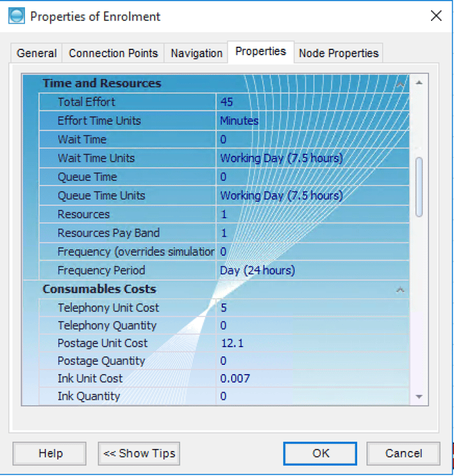Open the Connection Points tab
This screenshot has height=476, width=454.
point(113,53)
